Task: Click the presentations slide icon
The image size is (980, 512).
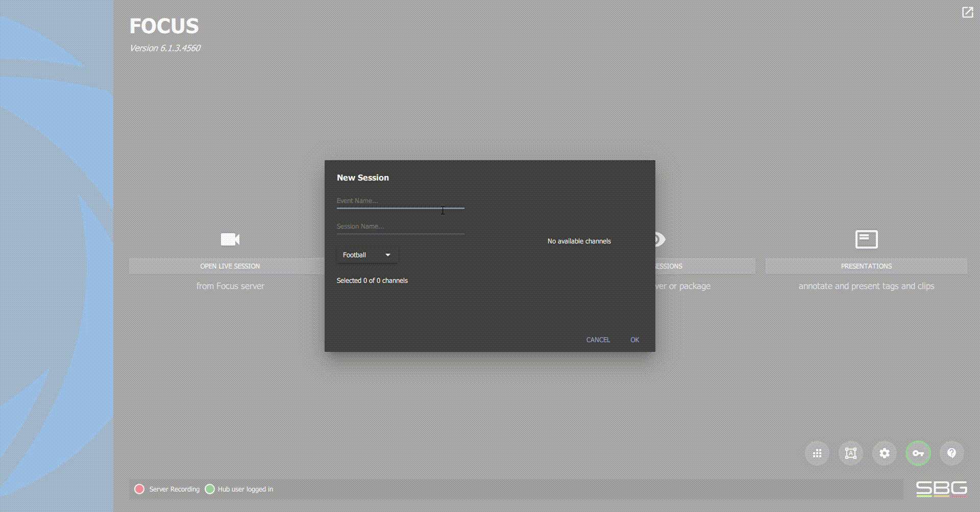Action: [866, 239]
